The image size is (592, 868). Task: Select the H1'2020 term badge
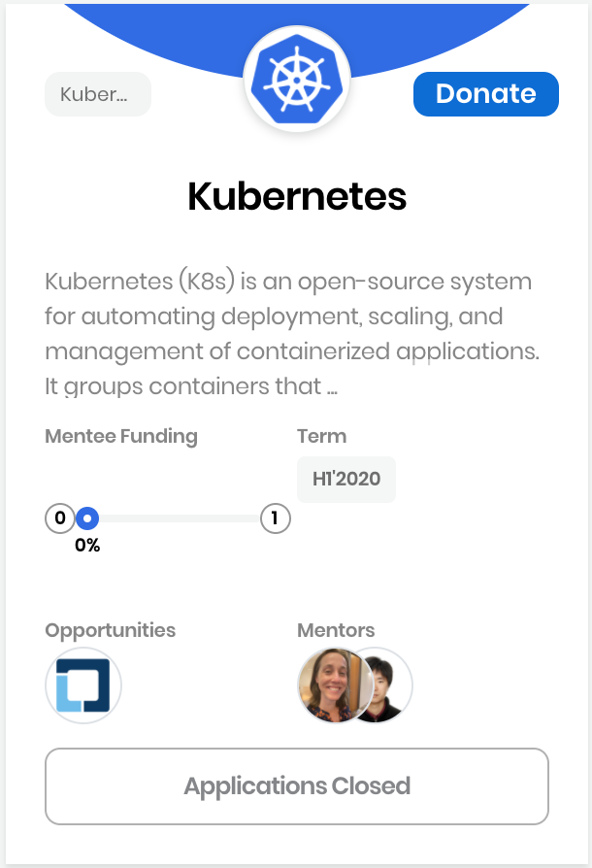pyautogui.click(x=346, y=480)
